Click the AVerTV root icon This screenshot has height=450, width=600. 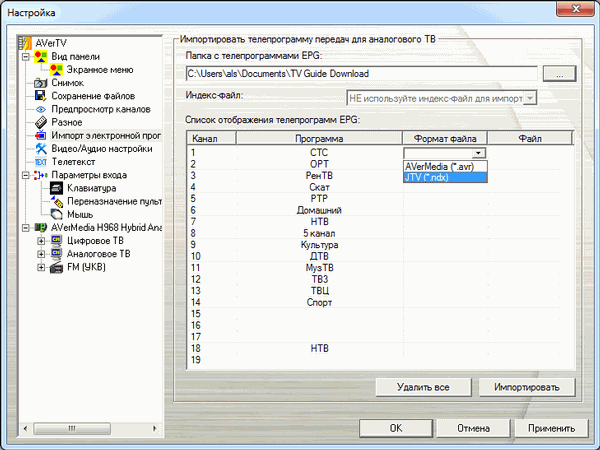(25, 43)
